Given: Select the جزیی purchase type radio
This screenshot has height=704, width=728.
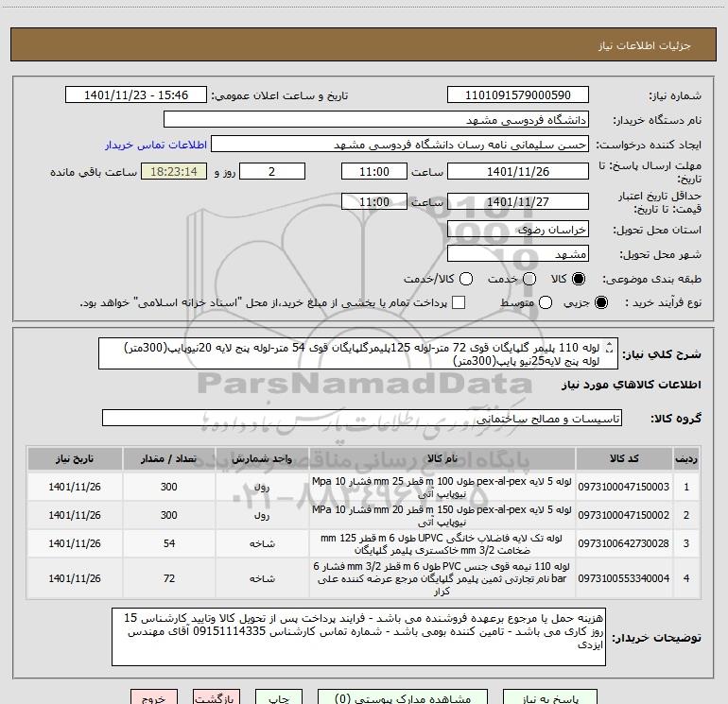Looking at the screenshot, I should click(600, 302).
